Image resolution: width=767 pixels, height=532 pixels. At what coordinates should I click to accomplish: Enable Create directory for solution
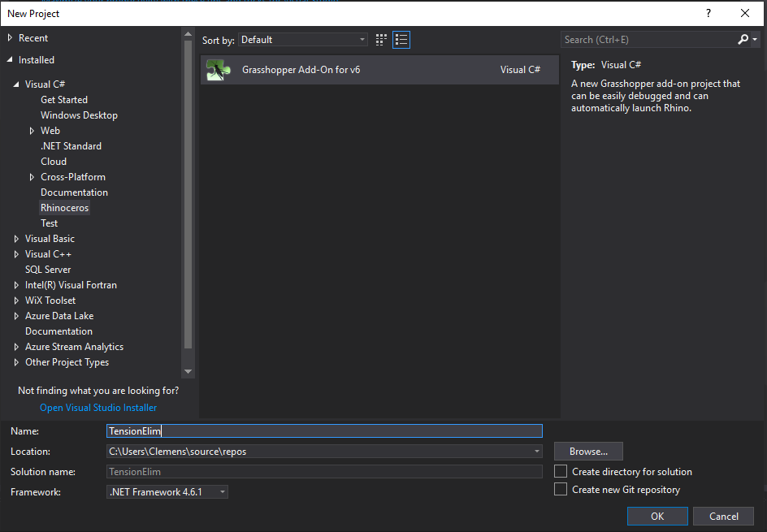pos(561,472)
